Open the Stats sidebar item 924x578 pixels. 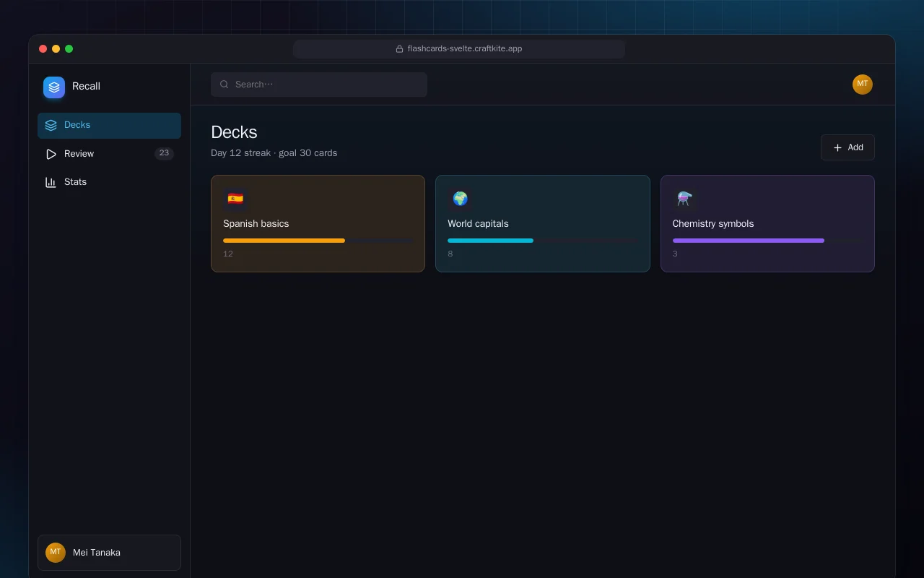[109, 182]
